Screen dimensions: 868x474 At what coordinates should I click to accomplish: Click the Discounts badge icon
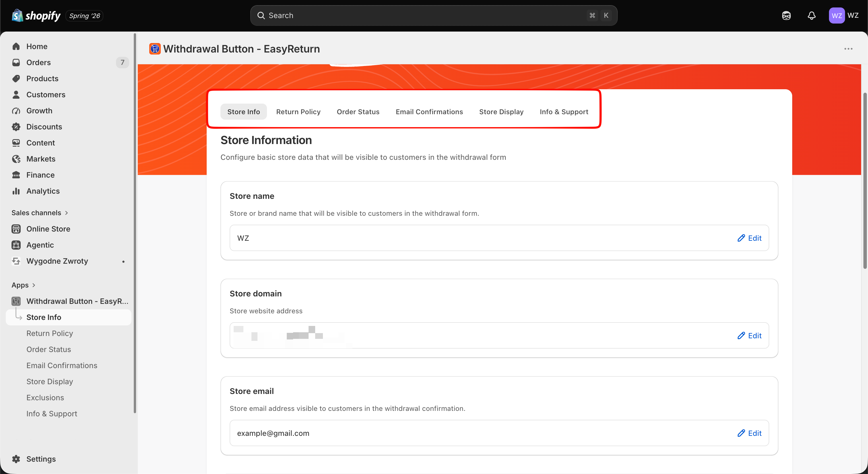[x=16, y=127]
